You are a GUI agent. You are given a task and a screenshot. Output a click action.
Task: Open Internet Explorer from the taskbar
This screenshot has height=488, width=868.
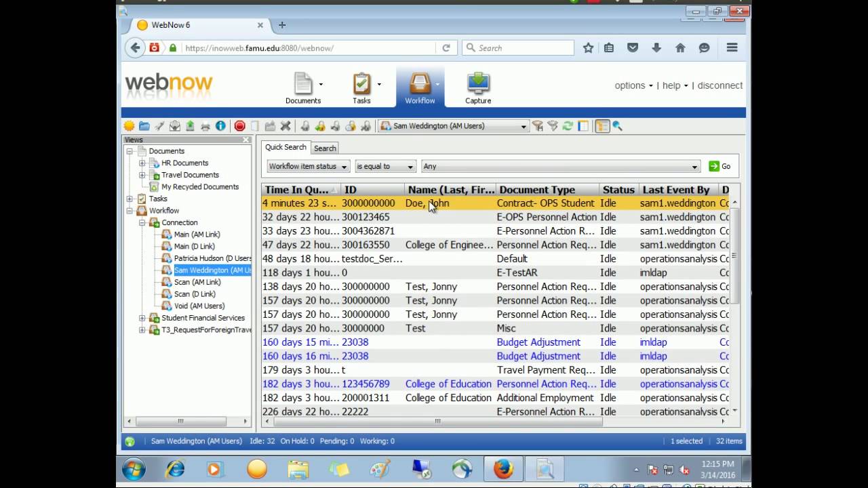coord(175,469)
